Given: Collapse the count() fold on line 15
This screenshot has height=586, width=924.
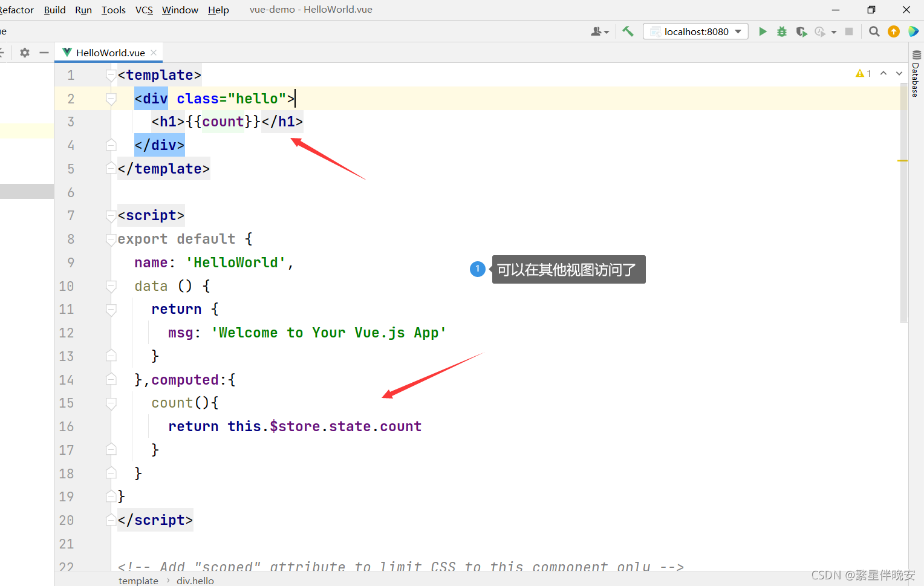Looking at the screenshot, I should pyautogui.click(x=111, y=403).
